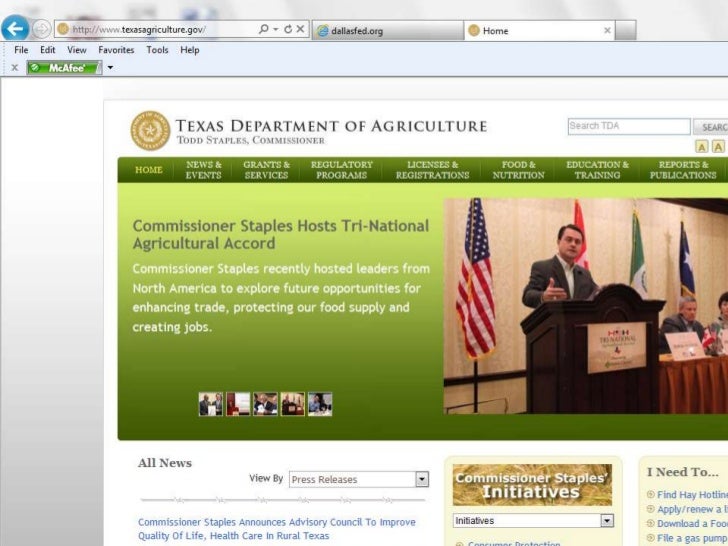The image size is (728, 546).
Task: Open Regulatory Programs navigation item
Action: pos(342,170)
